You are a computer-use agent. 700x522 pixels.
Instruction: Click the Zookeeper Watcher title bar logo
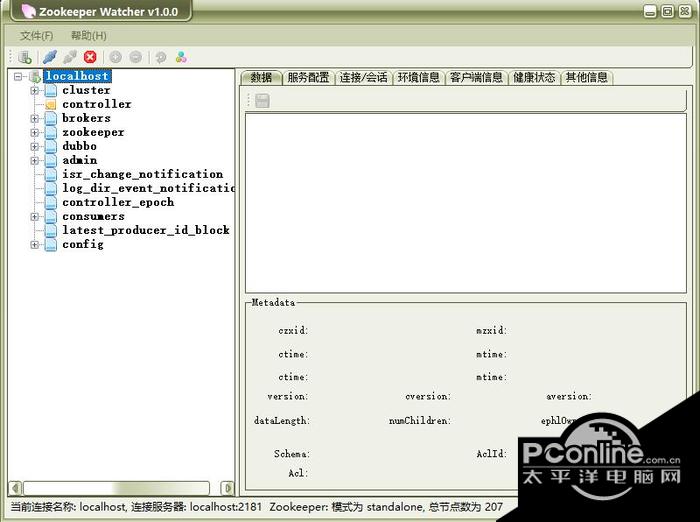(x=29, y=11)
